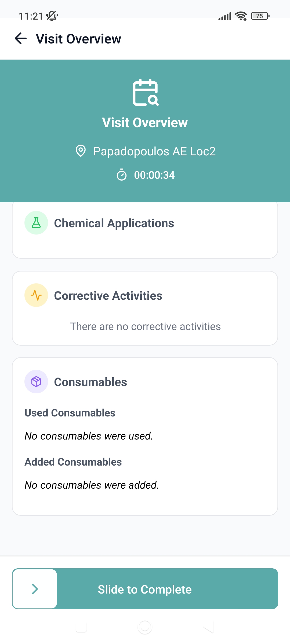
Task: Open the Chemical Applications section heading
Action: 114,223
